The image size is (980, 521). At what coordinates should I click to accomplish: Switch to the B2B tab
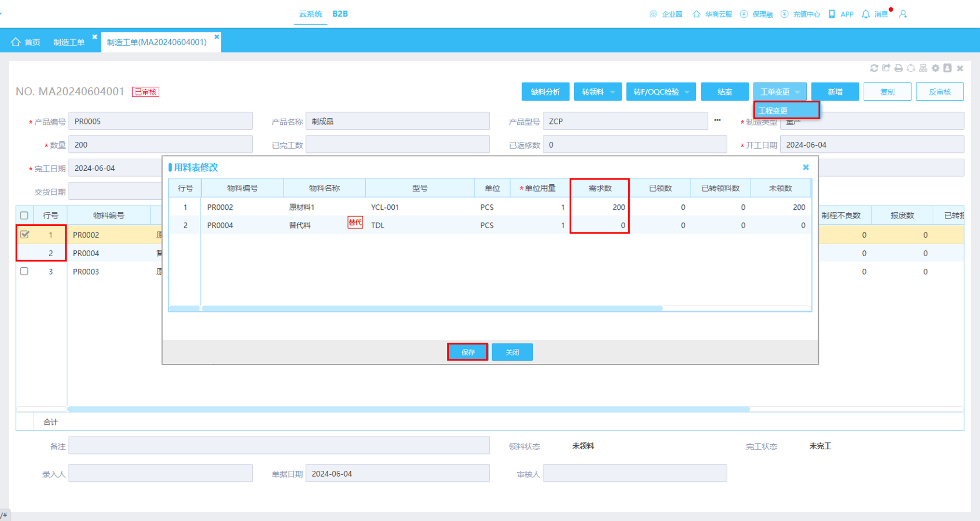[x=340, y=14]
